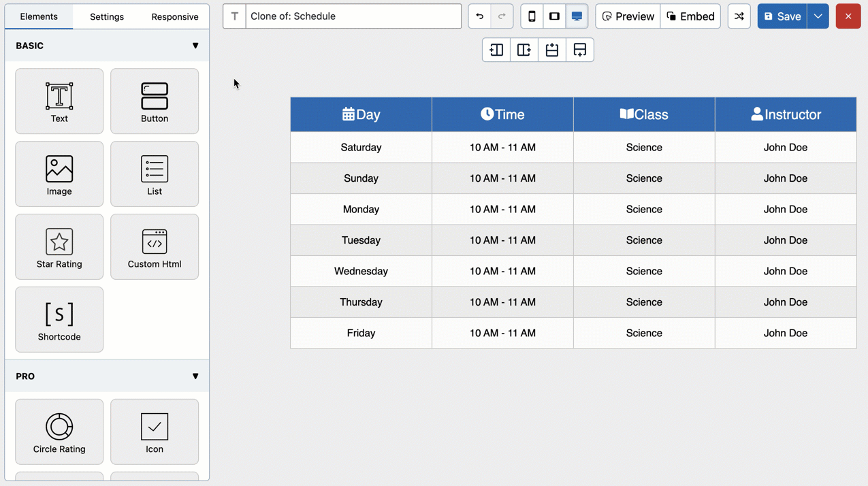
Task: Close the table editor
Action: point(848,16)
